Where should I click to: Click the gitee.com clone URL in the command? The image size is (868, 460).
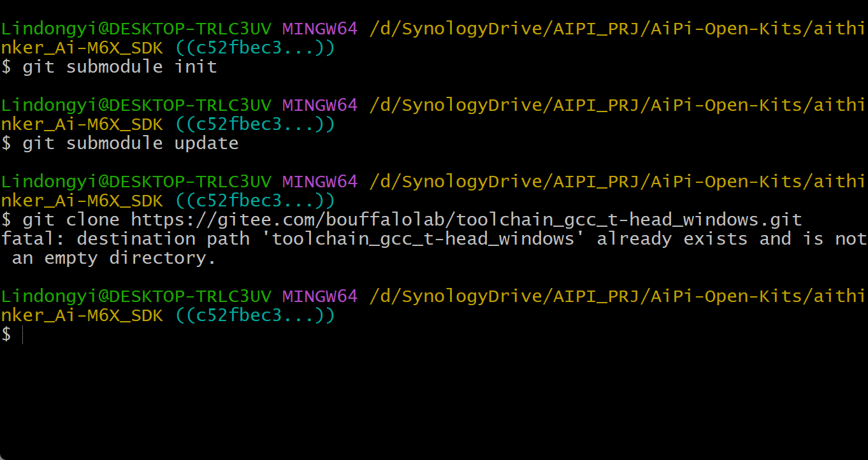[467, 220]
